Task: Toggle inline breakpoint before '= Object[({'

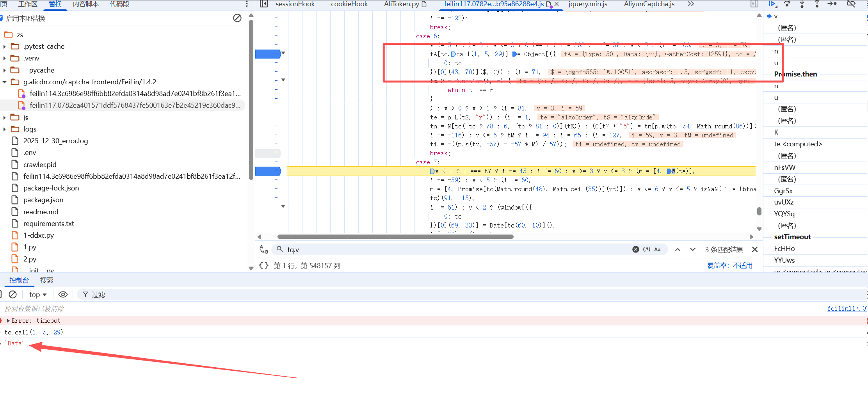Action: tap(514, 54)
